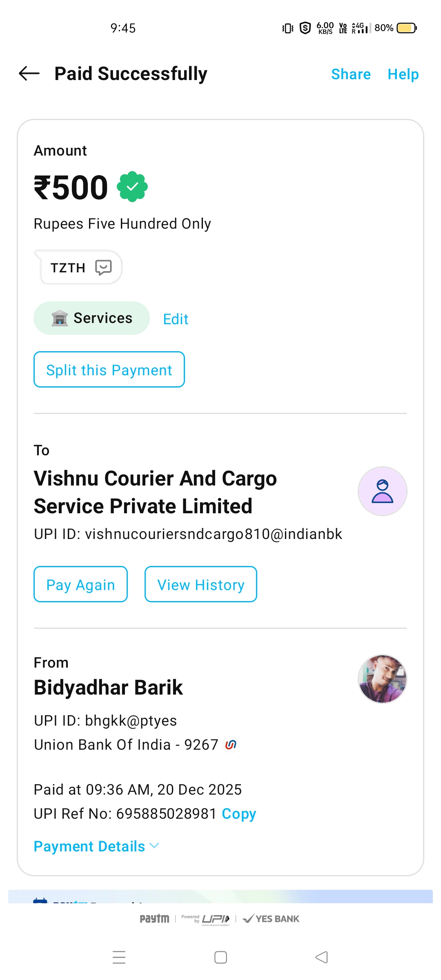Viewport: 441px width, 980px height.
Task: Open the Help link
Action: tap(403, 74)
